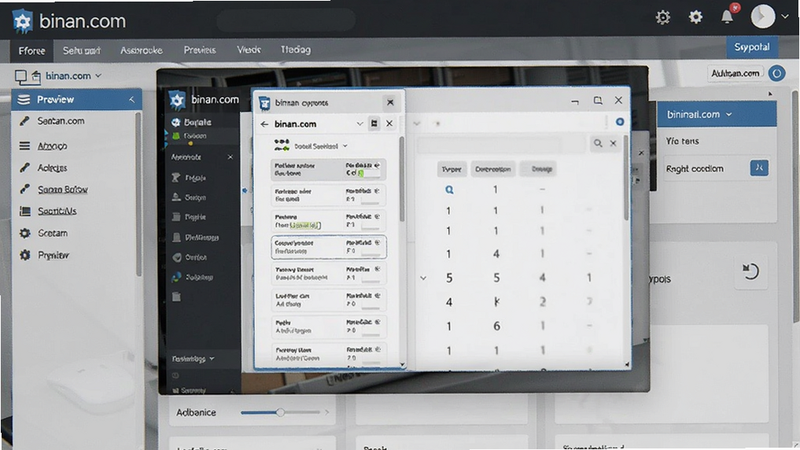
Task: Switch to the Previes tab
Action: [199, 50]
